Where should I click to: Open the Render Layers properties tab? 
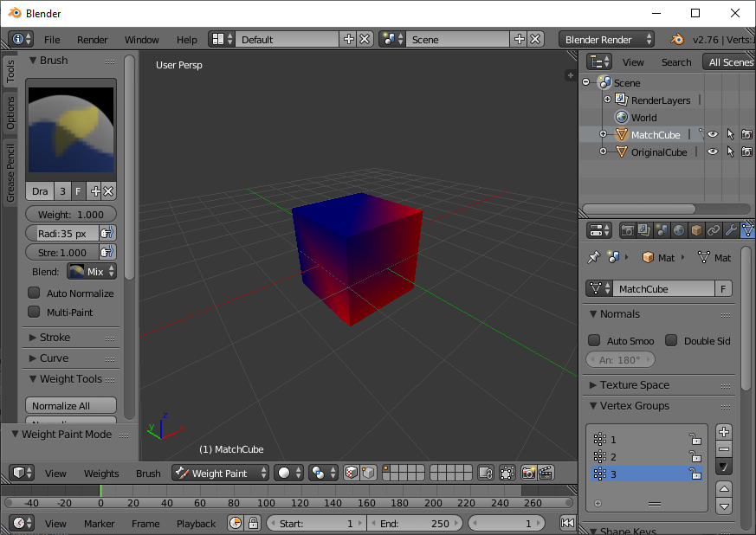(644, 230)
